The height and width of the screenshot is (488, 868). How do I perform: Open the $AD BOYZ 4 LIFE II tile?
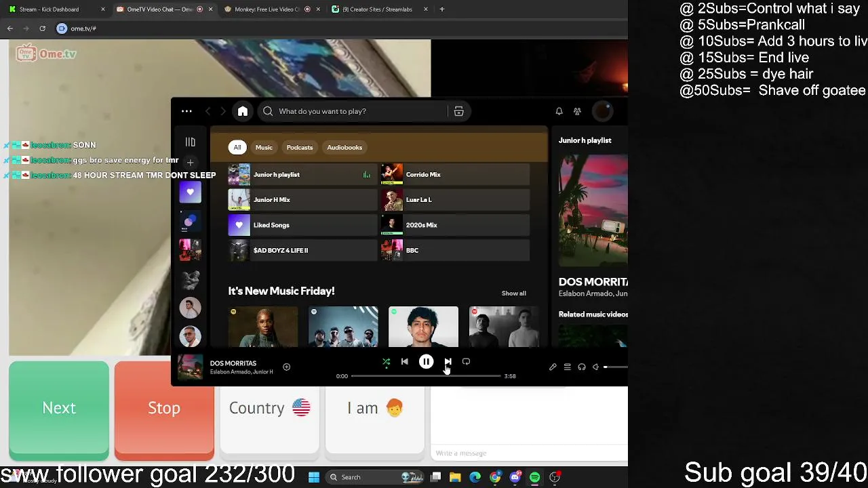[x=302, y=250]
